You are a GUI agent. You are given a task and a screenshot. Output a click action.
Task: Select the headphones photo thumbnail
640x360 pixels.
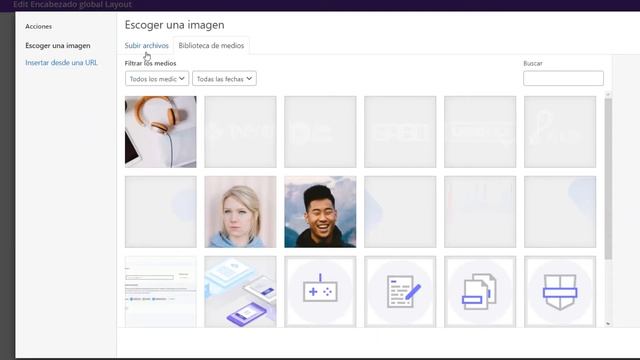click(160, 132)
